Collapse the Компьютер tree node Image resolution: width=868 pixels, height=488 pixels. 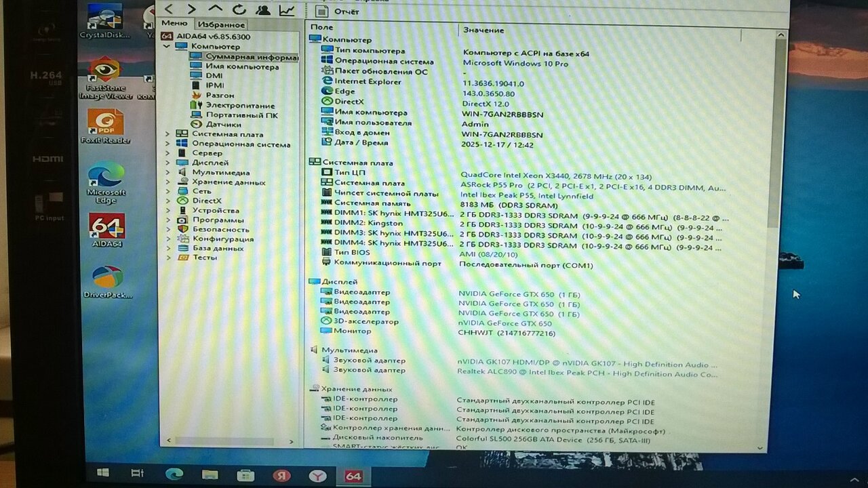167,46
